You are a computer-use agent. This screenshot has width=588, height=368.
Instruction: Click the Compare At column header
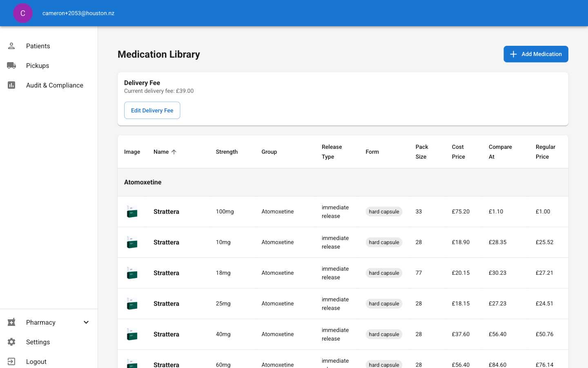click(x=500, y=152)
